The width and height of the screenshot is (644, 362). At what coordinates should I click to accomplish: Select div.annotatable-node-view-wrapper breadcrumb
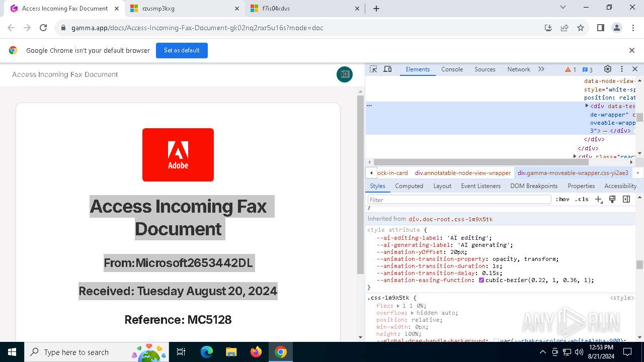pos(462,173)
